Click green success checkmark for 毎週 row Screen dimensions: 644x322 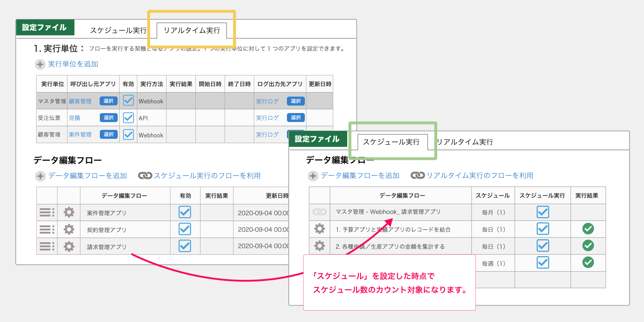(588, 263)
